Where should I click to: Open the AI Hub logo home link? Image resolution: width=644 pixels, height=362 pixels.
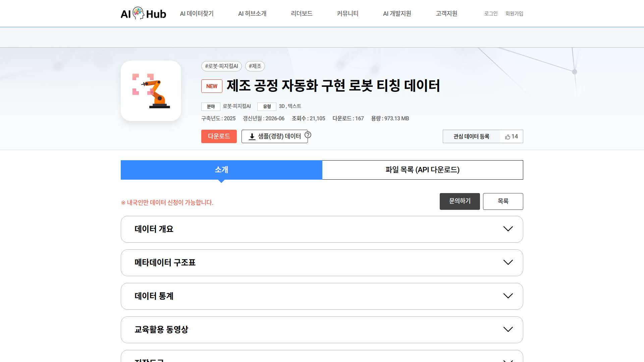tap(143, 13)
